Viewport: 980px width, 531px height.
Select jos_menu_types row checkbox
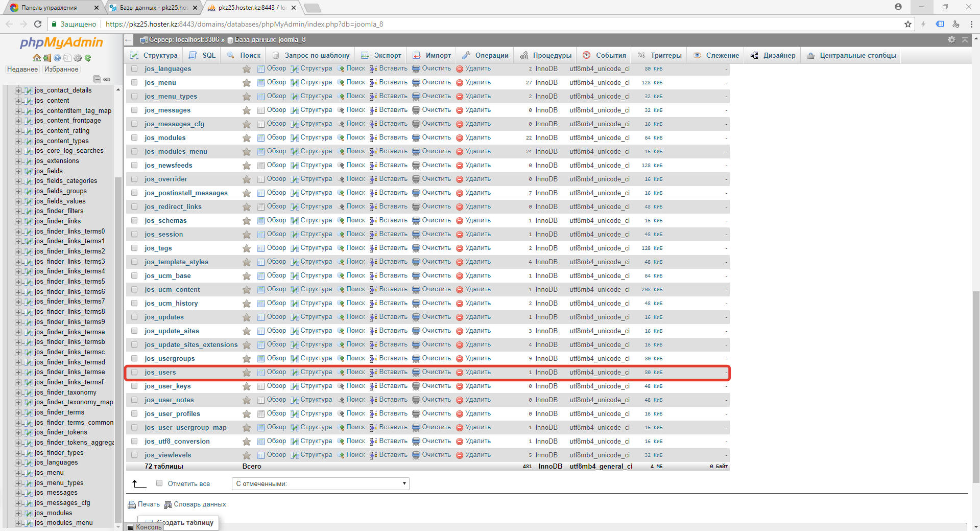pos(134,96)
